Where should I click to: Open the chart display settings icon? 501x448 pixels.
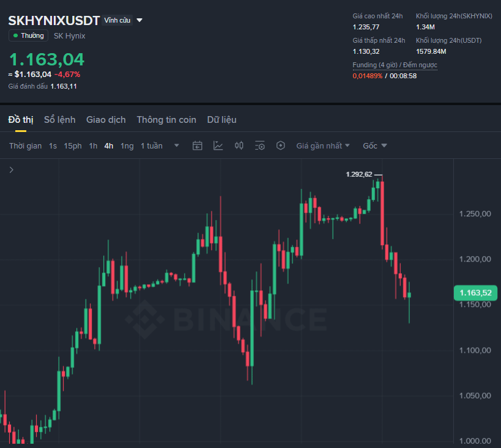[x=260, y=146]
